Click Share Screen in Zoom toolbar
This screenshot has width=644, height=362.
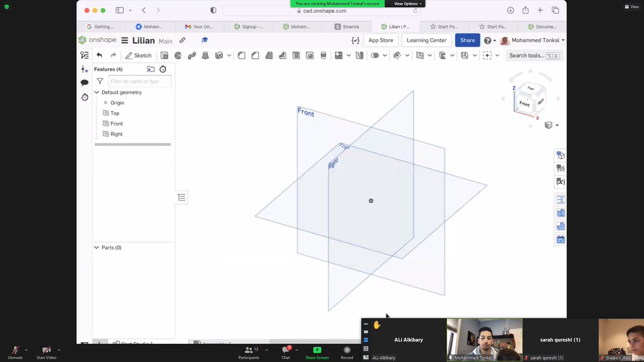317,352
